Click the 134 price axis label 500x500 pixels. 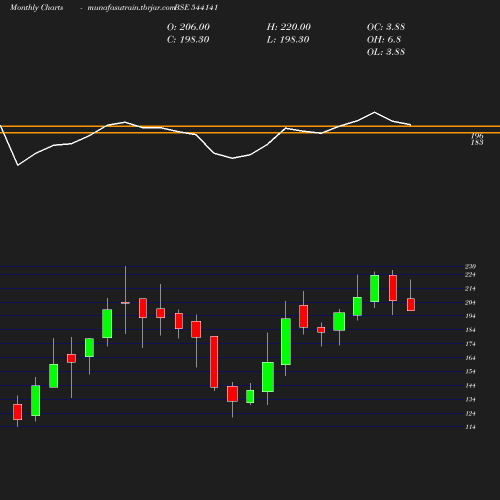tap(470, 399)
